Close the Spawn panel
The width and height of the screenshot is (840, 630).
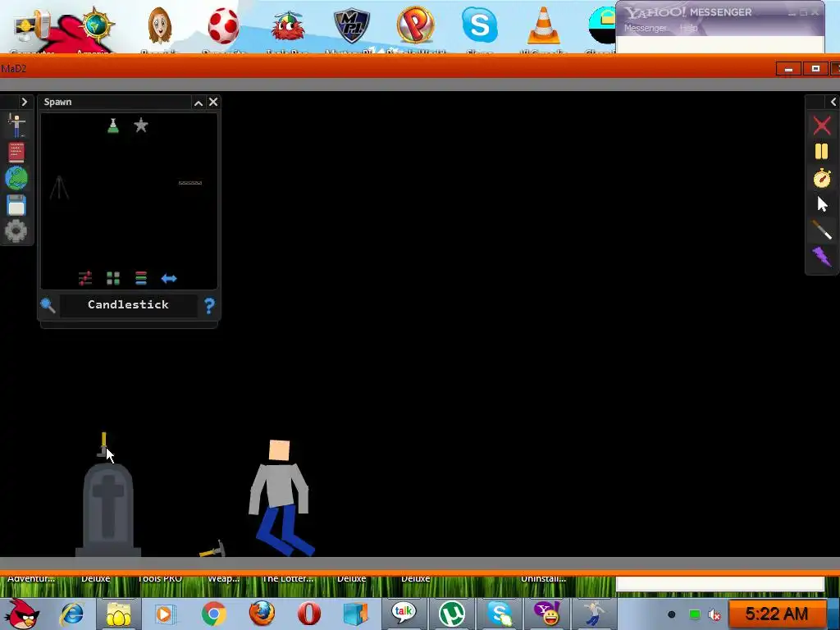213,102
